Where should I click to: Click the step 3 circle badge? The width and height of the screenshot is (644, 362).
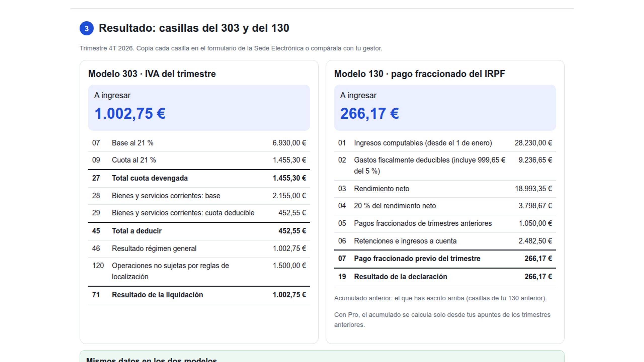[87, 28]
